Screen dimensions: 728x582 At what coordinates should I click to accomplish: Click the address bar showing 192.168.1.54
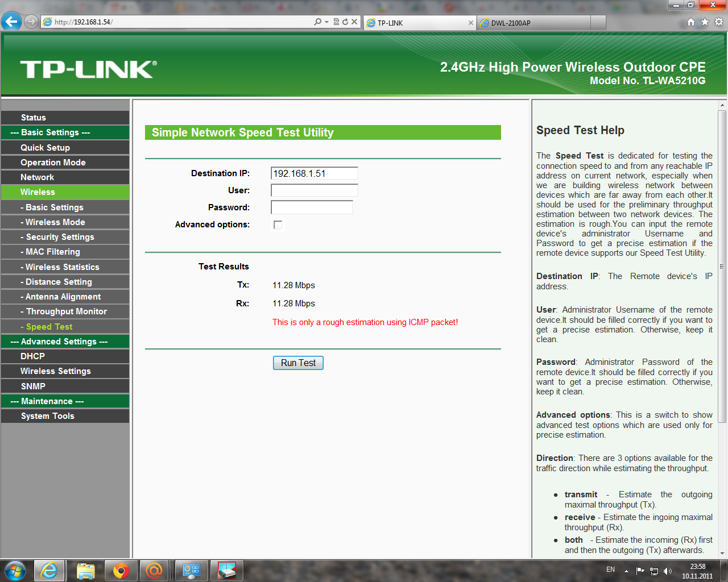176,22
